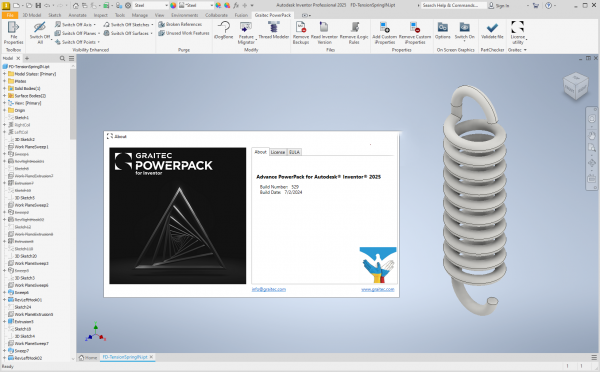600x372 pixels.
Task: Open the model browser hamburger menu
Action: click(x=72, y=58)
